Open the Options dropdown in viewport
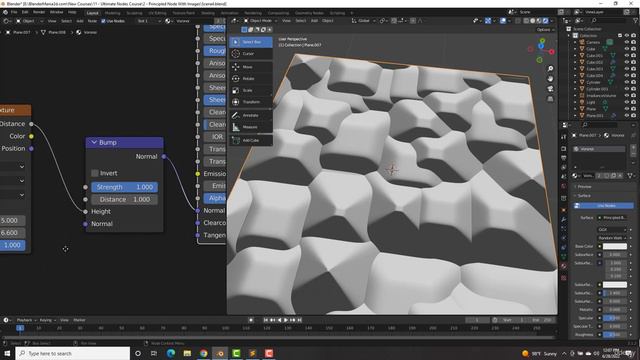 tap(545, 30)
